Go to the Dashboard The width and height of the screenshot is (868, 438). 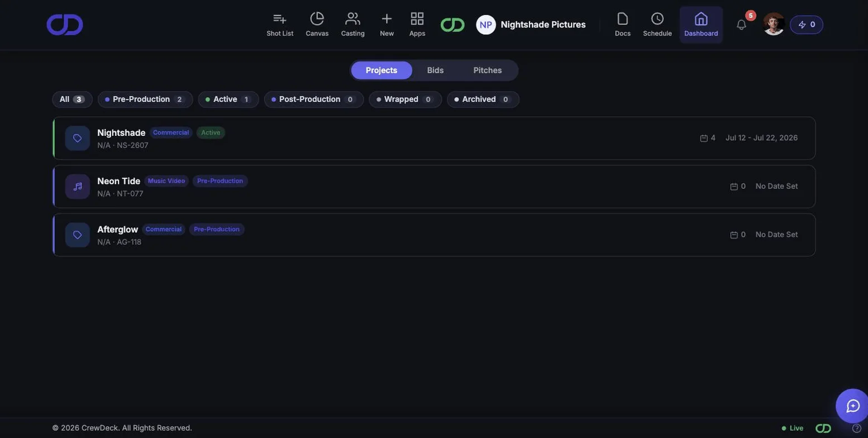coord(701,25)
